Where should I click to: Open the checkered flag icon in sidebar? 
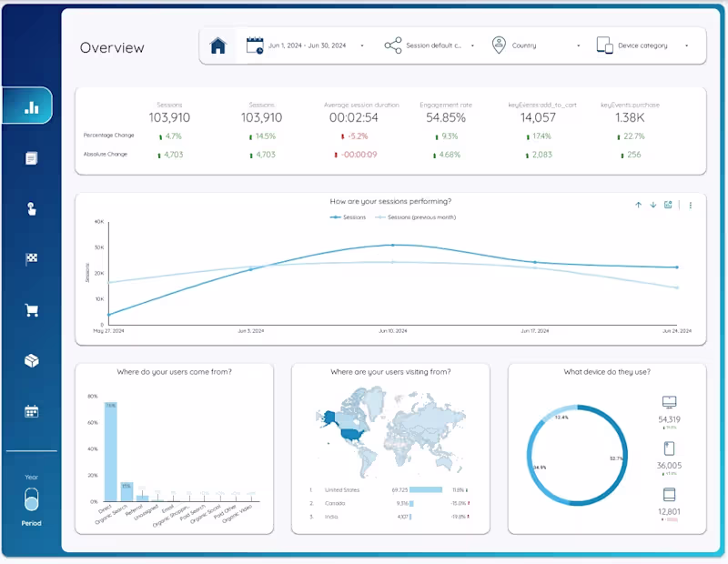click(x=31, y=259)
